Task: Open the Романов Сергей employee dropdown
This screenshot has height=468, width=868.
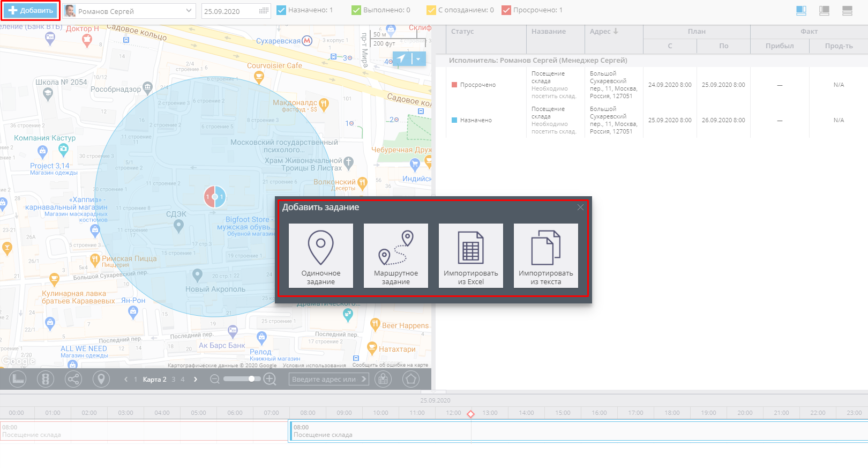Action: click(x=129, y=11)
